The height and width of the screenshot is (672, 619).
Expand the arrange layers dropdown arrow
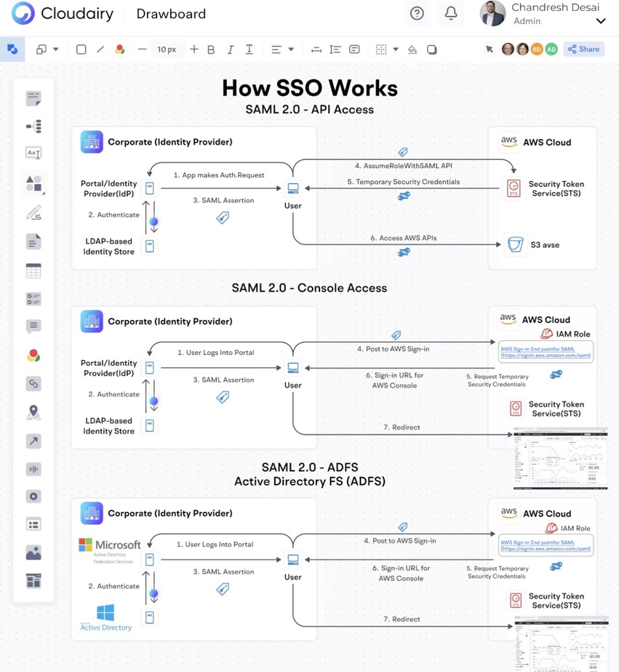[56, 49]
